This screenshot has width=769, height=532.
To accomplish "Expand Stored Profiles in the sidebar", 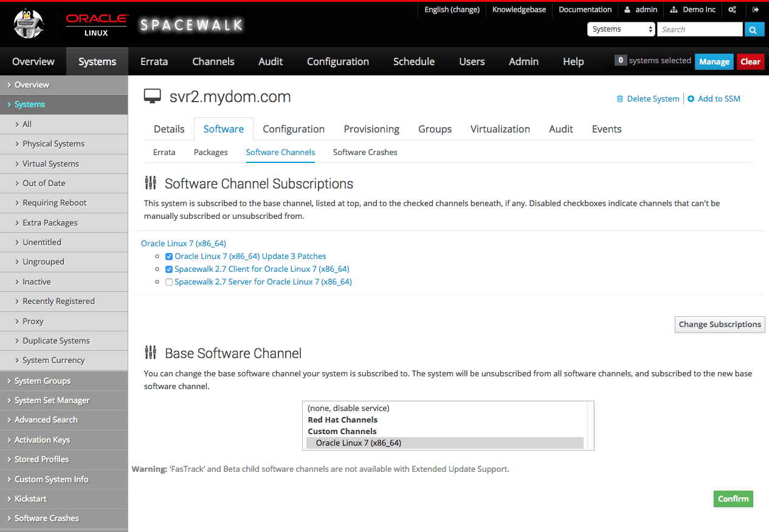I will click(64, 459).
